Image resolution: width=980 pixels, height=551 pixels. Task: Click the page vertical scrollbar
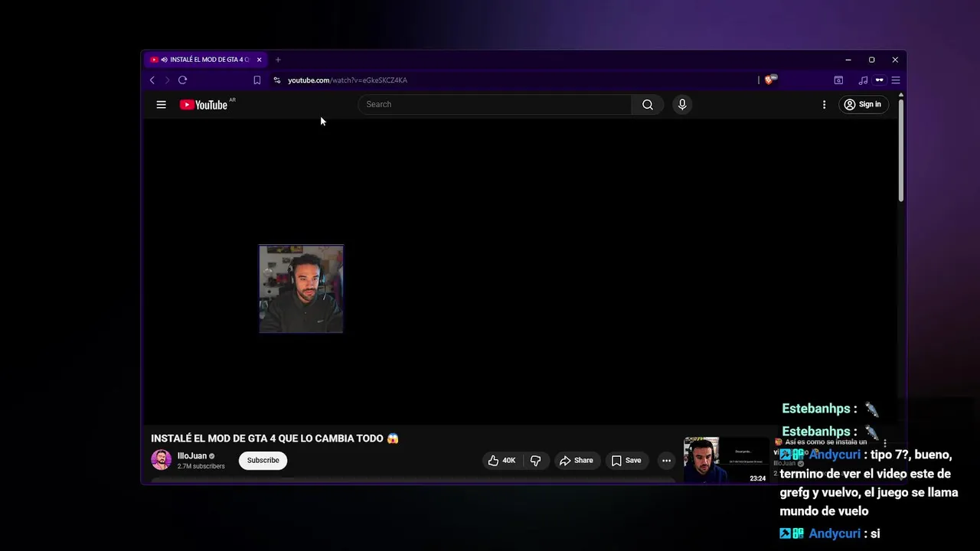pyautogui.click(x=901, y=149)
